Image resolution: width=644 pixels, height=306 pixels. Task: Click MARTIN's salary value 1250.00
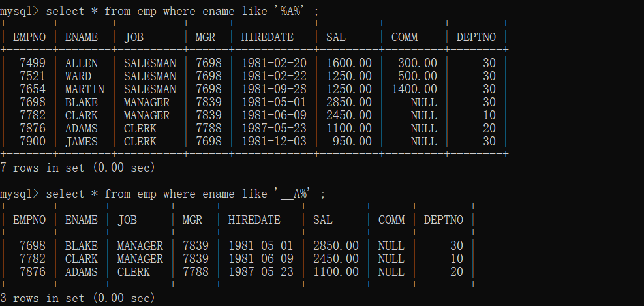pyautogui.click(x=349, y=89)
